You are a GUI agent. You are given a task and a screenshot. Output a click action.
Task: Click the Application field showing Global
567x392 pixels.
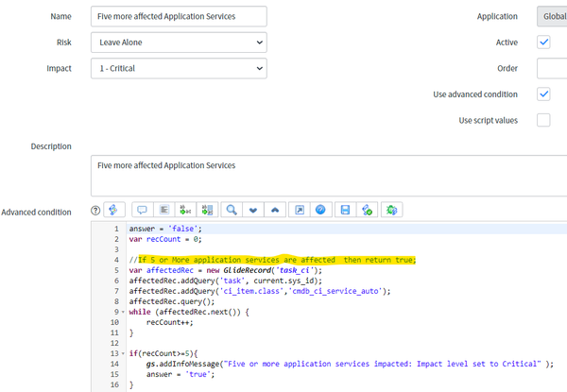pos(552,16)
